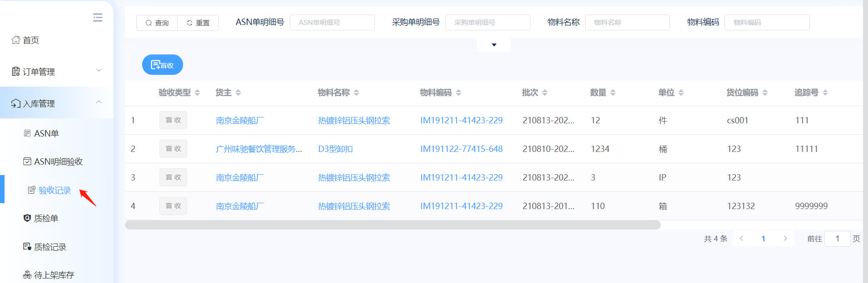Click the 质检记录 document icon
The width and height of the screenshot is (868, 283).
click(27, 247)
